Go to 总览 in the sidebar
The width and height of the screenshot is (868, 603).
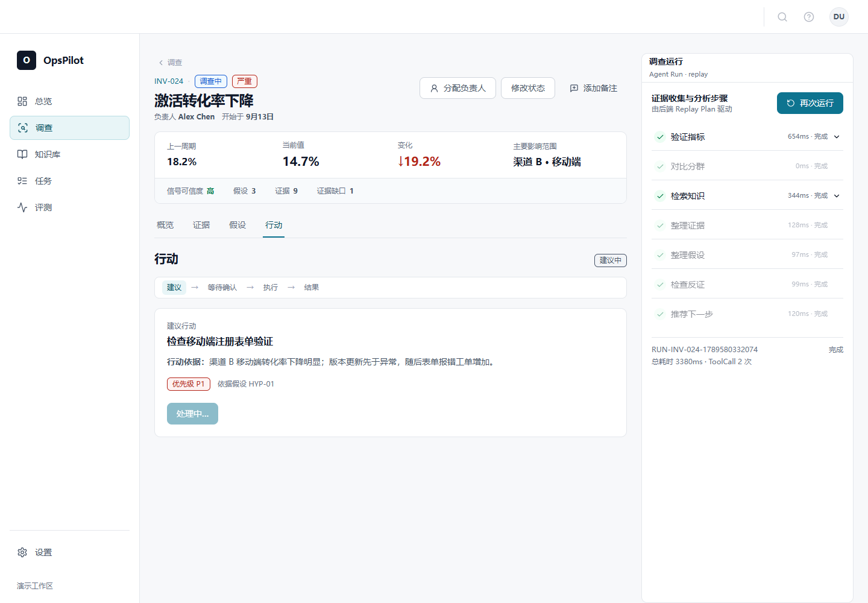(69, 101)
